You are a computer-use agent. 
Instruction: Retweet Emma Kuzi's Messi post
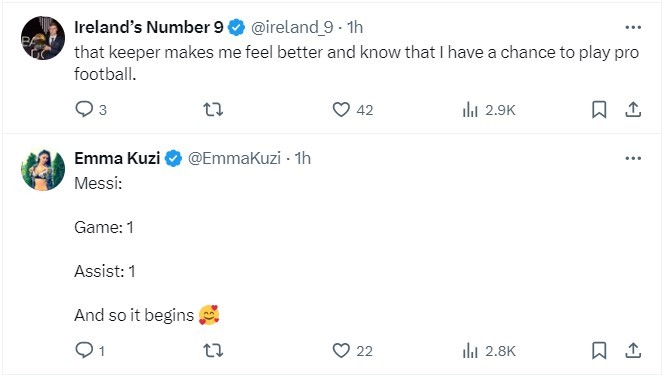click(x=213, y=350)
